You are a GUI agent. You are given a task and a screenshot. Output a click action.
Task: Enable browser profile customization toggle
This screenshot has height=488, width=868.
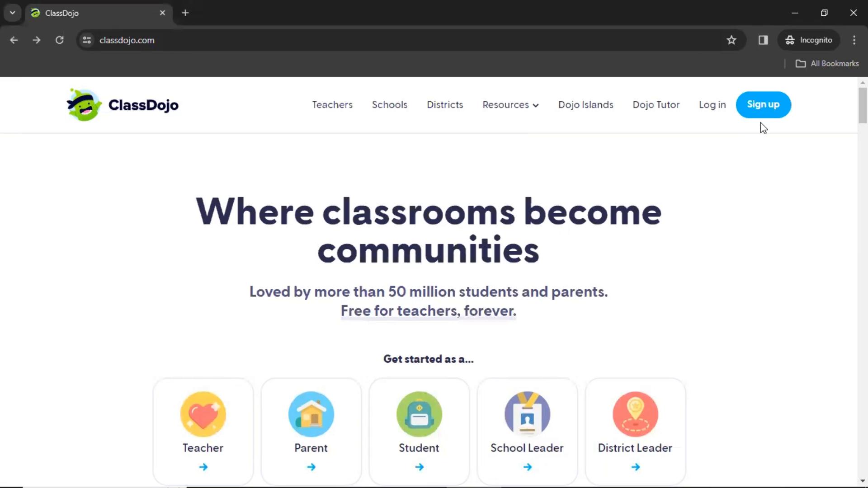[x=763, y=40]
